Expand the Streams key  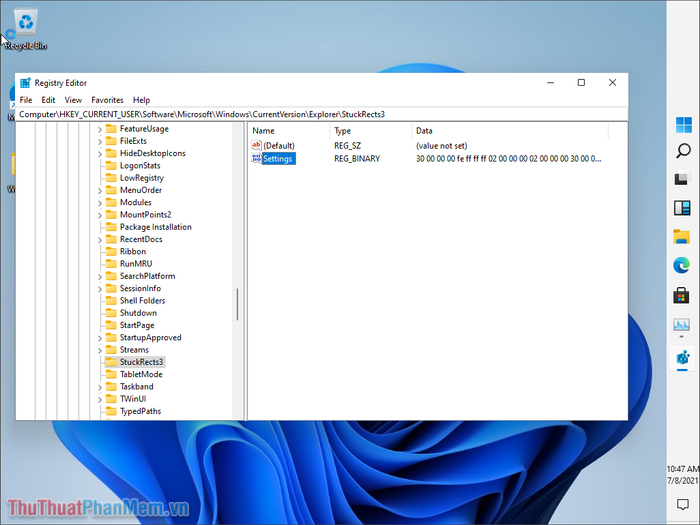100,350
